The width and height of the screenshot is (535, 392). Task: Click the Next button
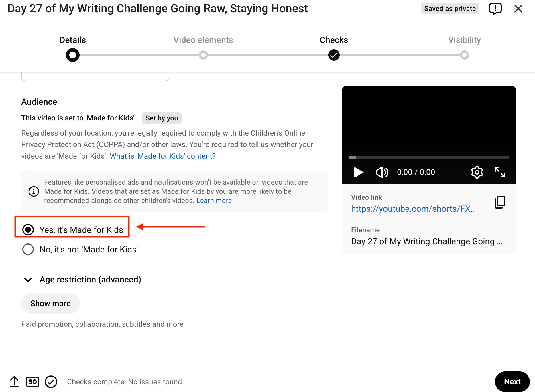512,381
